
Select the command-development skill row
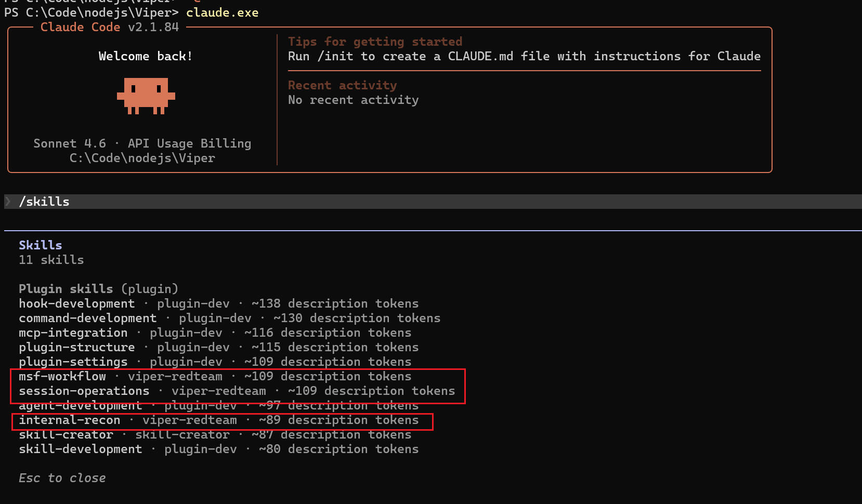[x=87, y=318]
